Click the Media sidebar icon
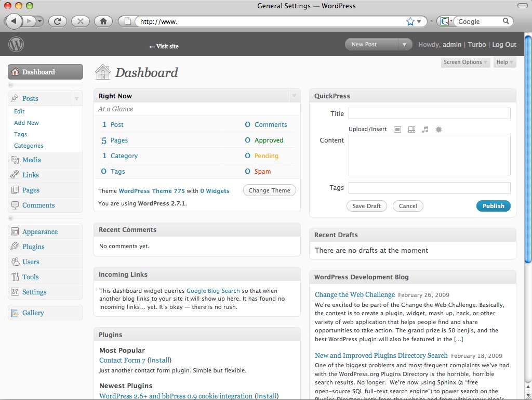 15,160
